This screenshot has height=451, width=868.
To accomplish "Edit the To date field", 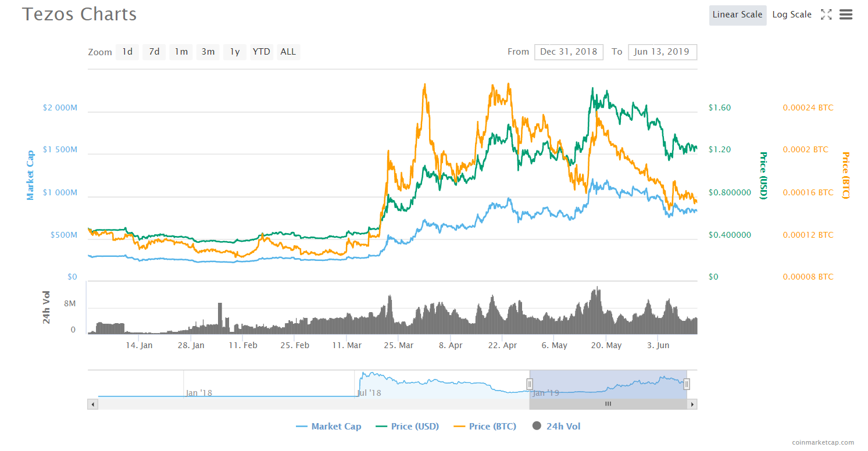I will (662, 52).
